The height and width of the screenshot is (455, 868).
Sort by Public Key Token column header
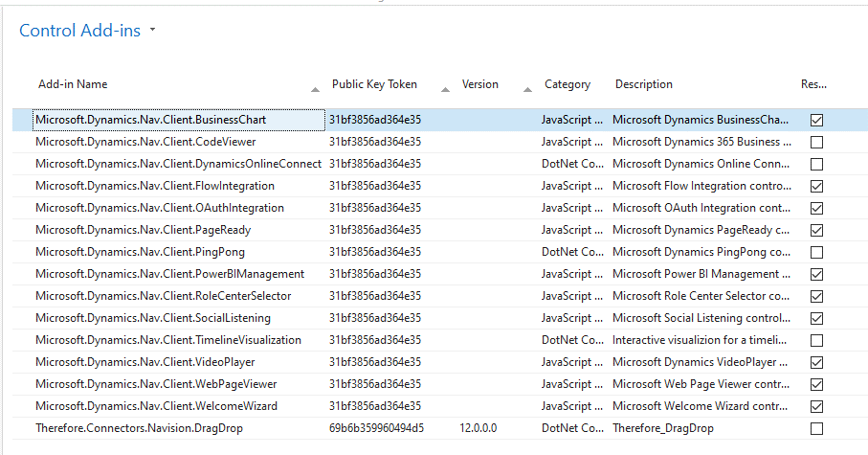[x=374, y=84]
